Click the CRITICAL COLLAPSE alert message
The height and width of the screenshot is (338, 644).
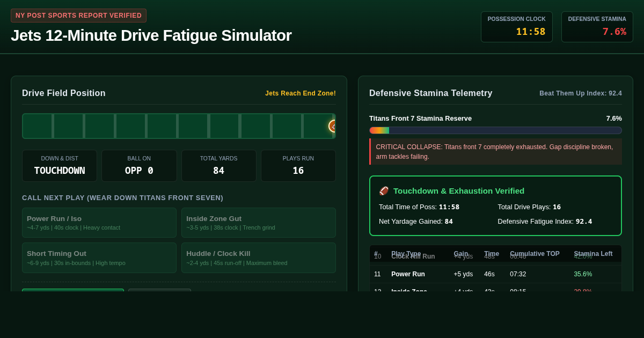[x=494, y=151]
